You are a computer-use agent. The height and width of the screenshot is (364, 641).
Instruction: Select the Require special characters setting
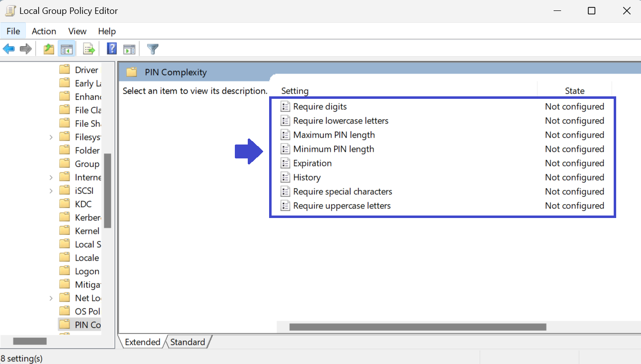coord(342,192)
